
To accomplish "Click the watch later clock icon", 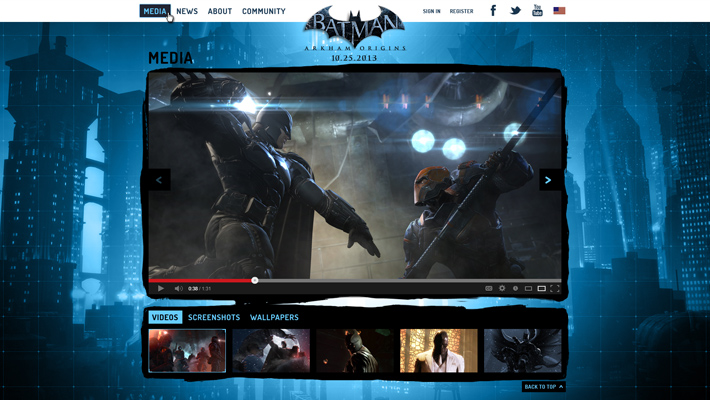I will click(515, 289).
